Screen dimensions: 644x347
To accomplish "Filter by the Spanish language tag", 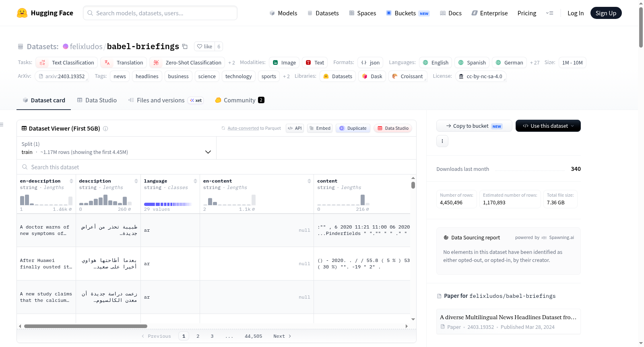I will click(x=472, y=62).
